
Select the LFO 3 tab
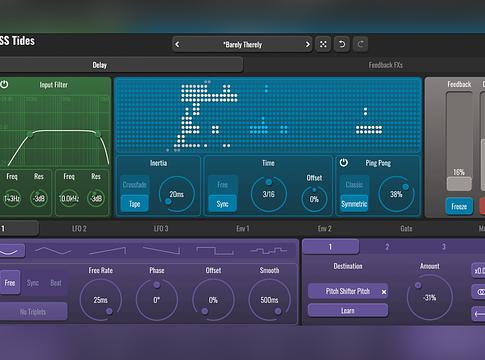(x=161, y=229)
